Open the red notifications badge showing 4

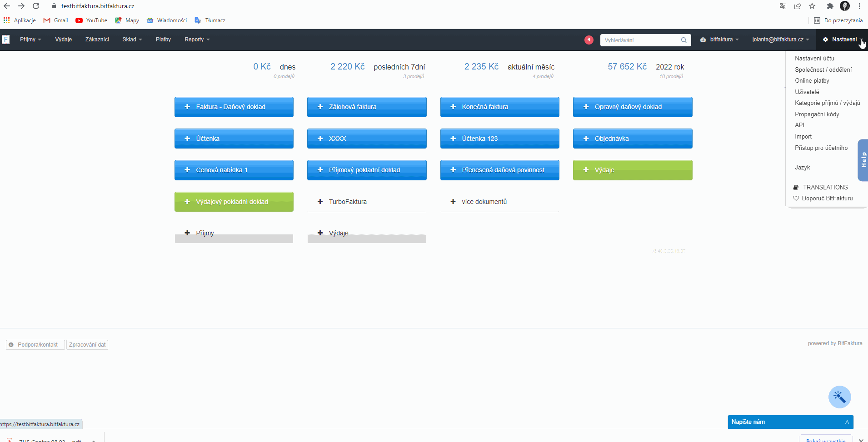click(x=589, y=40)
